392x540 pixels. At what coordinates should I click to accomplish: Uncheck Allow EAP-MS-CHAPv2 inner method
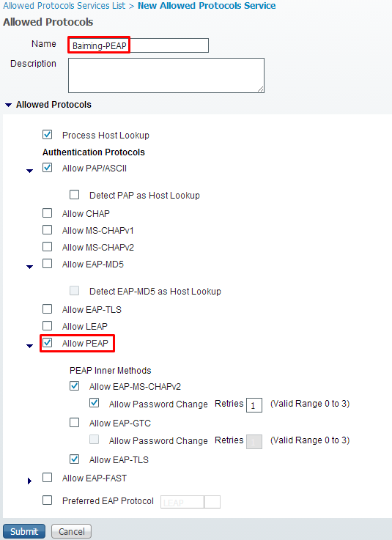75,385
